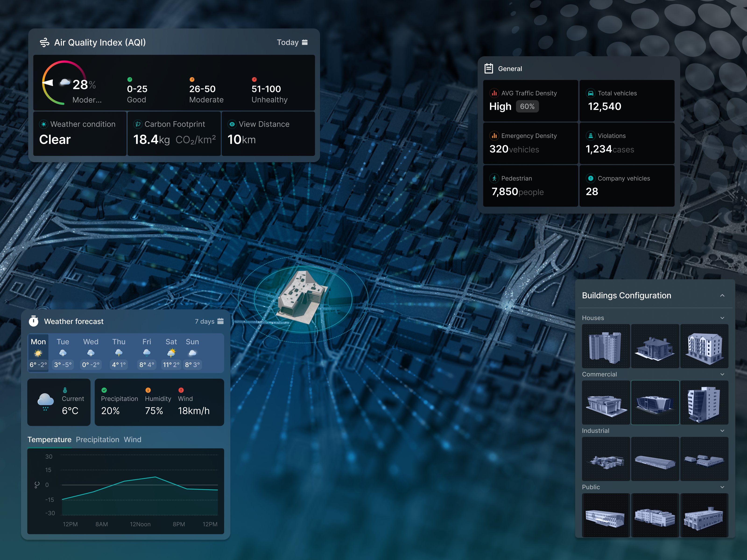The width and height of the screenshot is (747, 560).
Task: Switch to the Wind chart tab
Action: [132, 440]
